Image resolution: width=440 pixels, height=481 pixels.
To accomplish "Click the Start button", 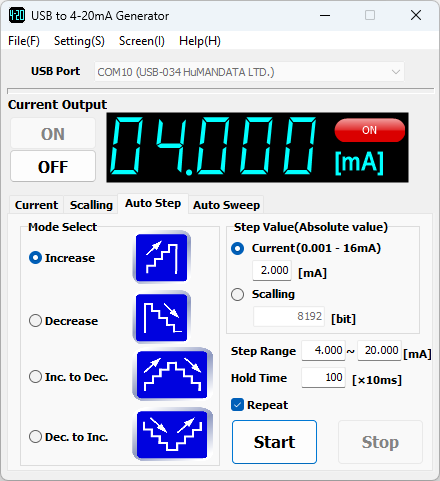I will pos(274,442).
